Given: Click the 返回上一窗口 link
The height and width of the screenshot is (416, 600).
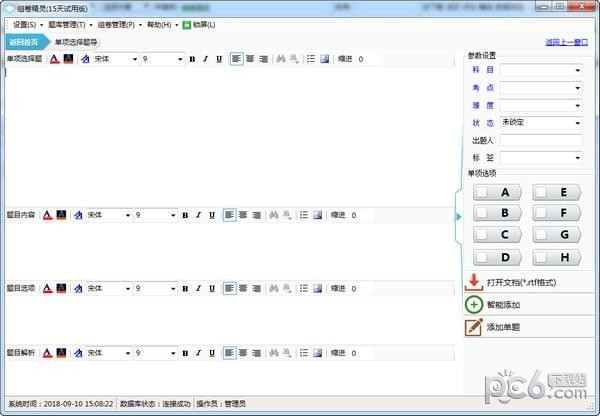Looking at the screenshot, I should [567, 42].
